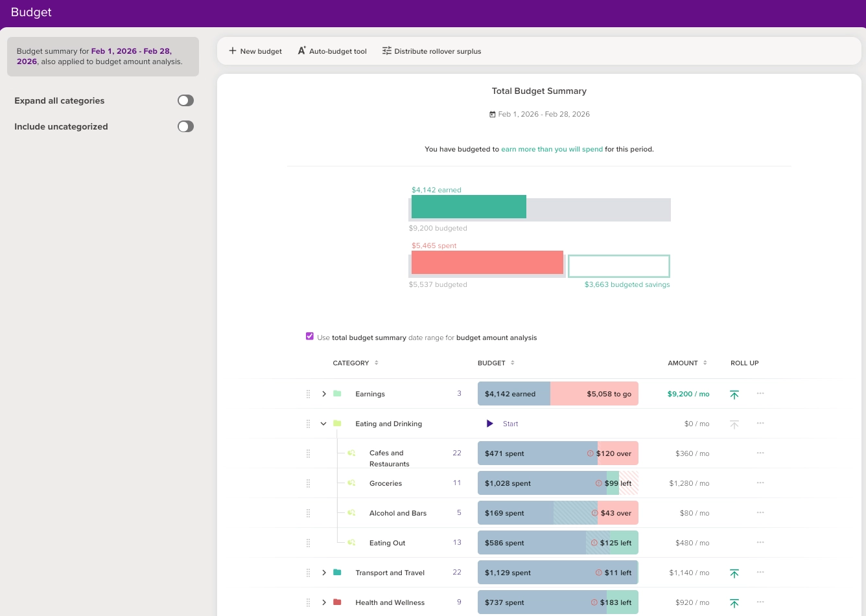This screenshot has height=616, width=866.
Task: Enable Include uncategorized switch
Action: coord(186,126)
